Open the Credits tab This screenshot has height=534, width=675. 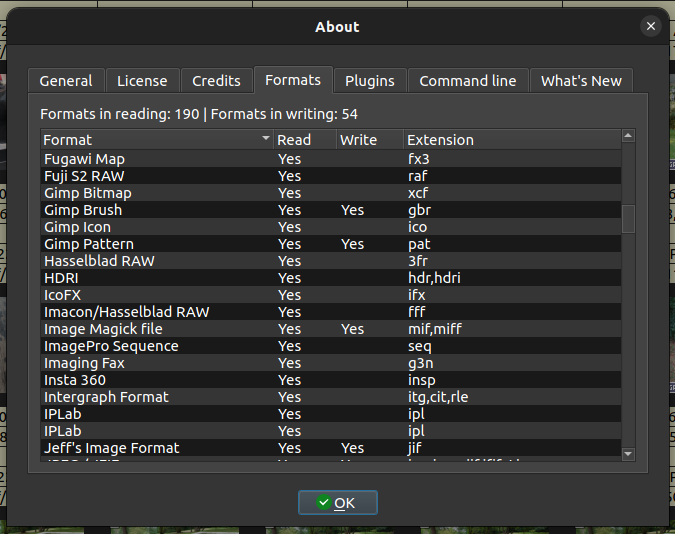216,81
